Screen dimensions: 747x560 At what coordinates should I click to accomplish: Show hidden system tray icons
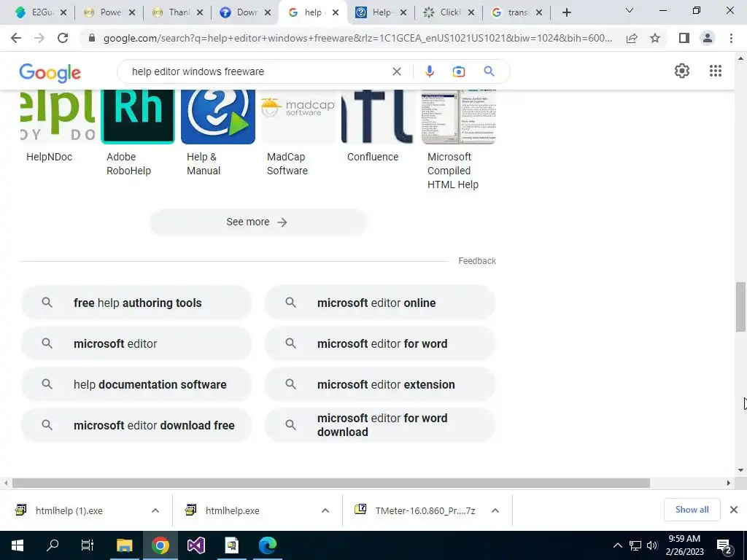click(x=617, y=545)
